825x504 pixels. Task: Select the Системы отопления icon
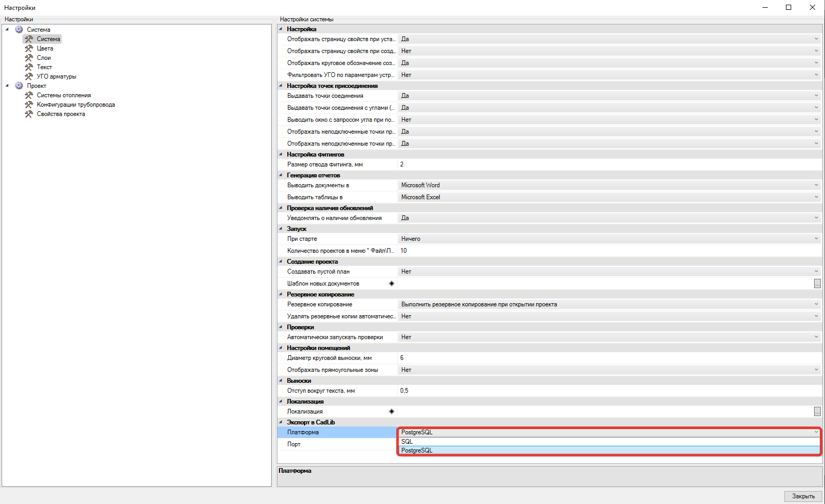[x=29, y=95]
